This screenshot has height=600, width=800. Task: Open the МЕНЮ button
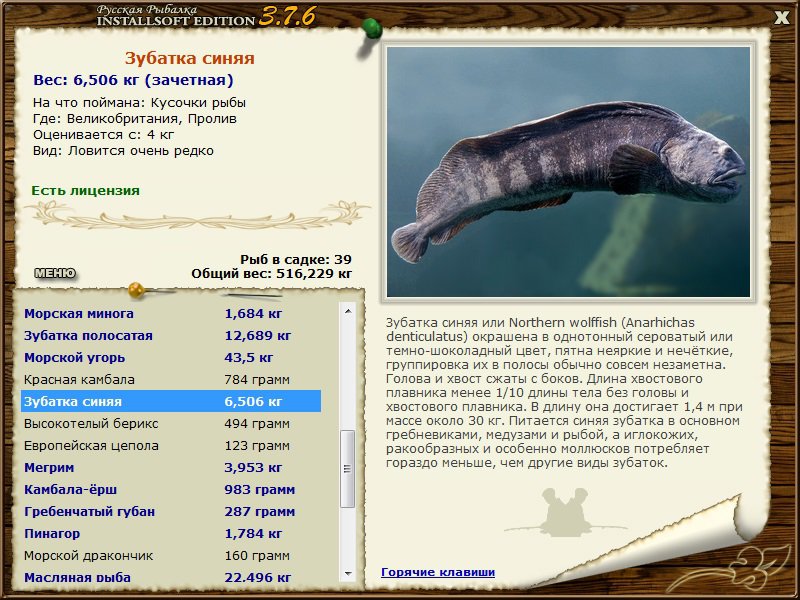coord(54,273)
